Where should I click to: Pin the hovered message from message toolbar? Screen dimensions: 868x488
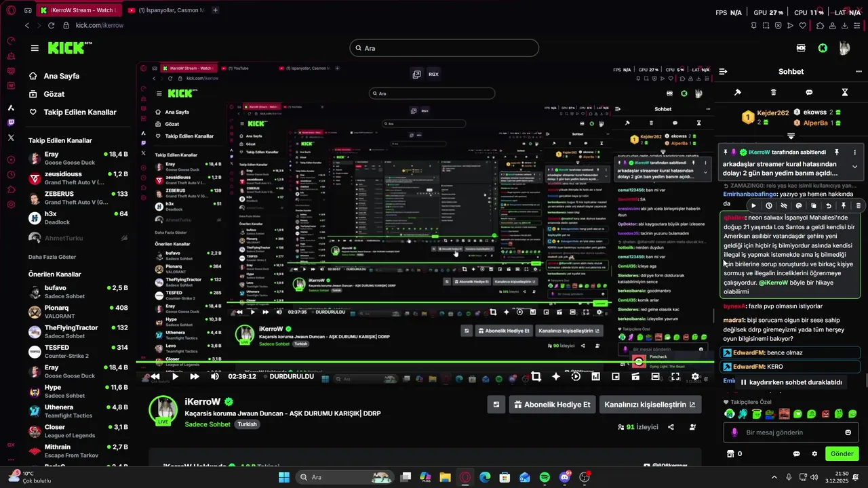[844, 205]
